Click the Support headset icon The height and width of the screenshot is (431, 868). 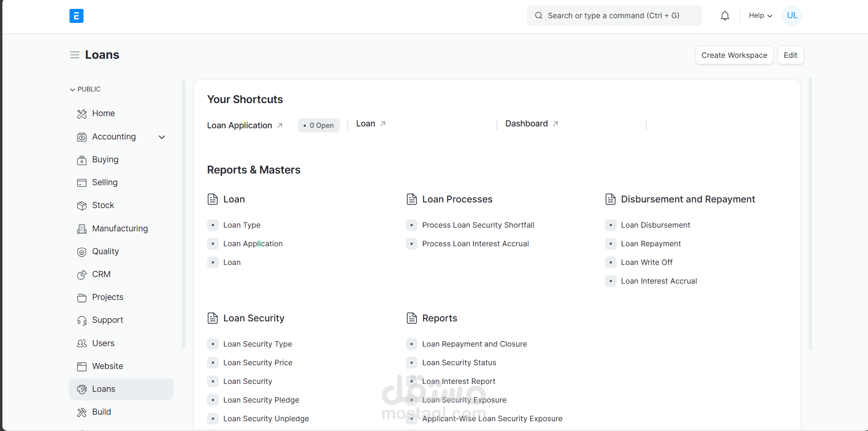[x=82, y=320]
